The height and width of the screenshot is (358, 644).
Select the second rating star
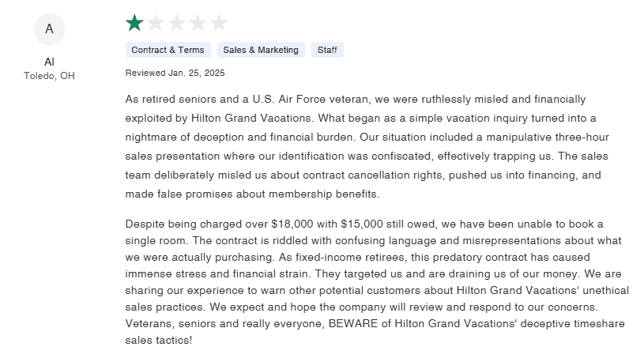(156, 23)
